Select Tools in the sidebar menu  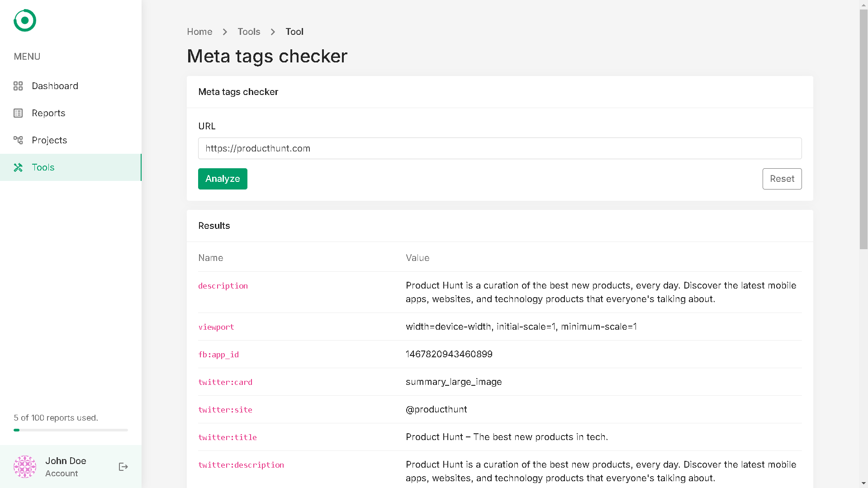(x=43, y=167)
